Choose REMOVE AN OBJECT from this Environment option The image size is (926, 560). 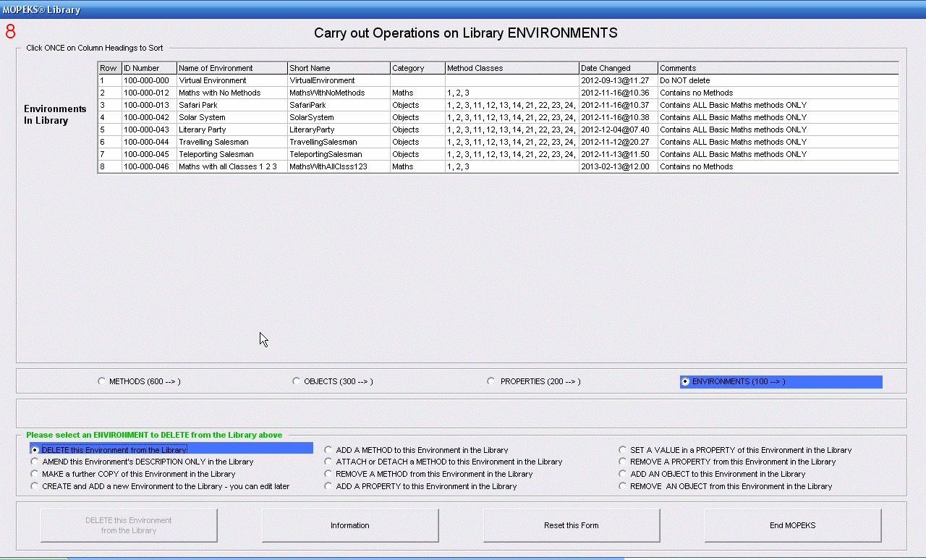point(623,486)
